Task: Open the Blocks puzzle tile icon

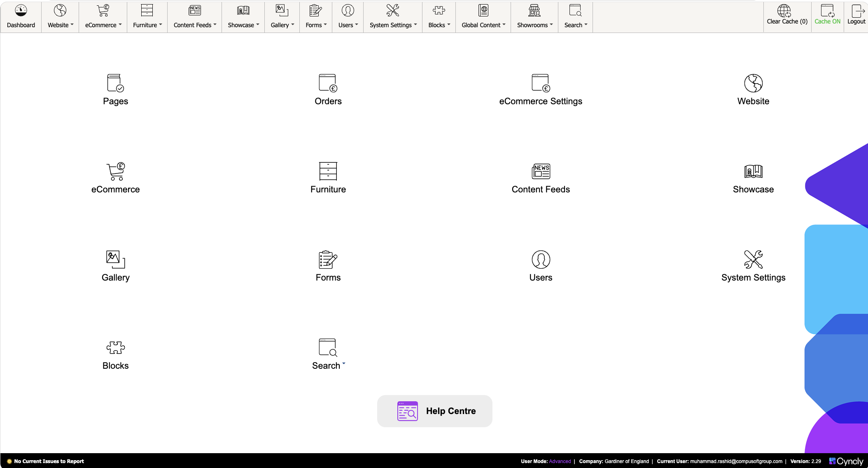Action: [115, 348]
